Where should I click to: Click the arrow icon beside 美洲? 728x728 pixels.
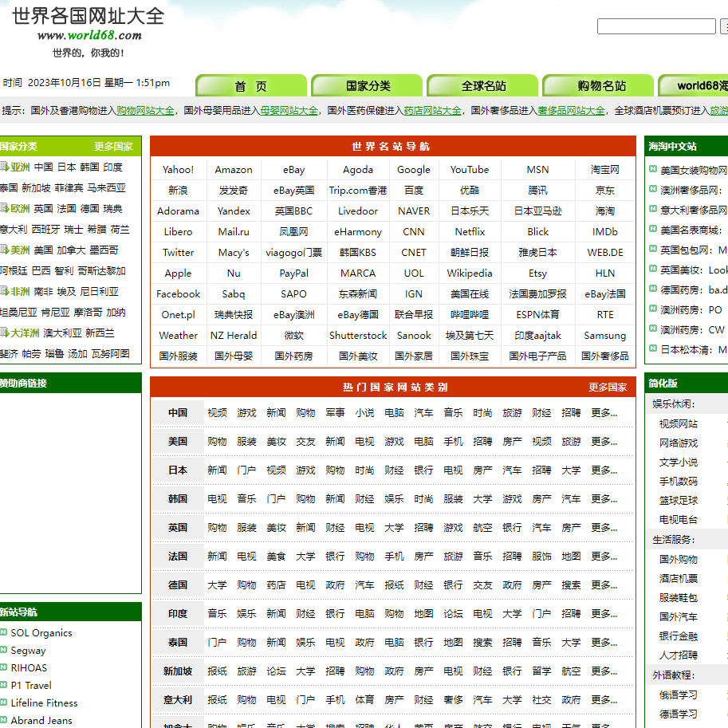coord(4,250)
